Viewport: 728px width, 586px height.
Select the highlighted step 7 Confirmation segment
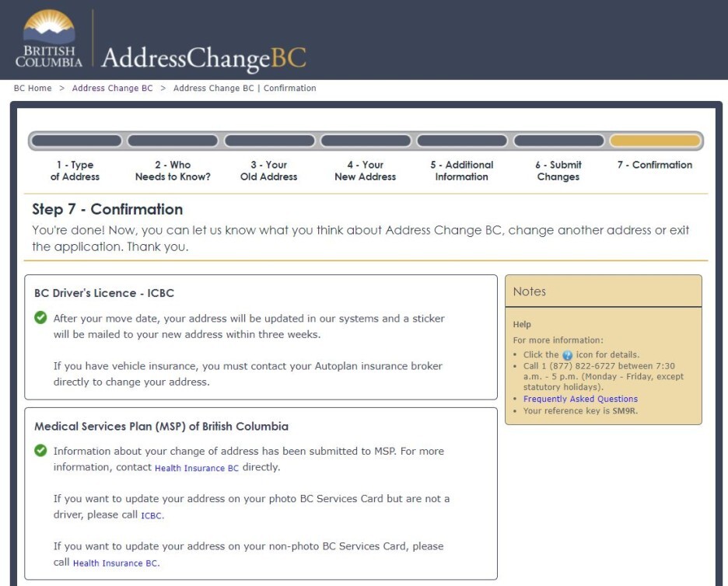click(655, 141)
